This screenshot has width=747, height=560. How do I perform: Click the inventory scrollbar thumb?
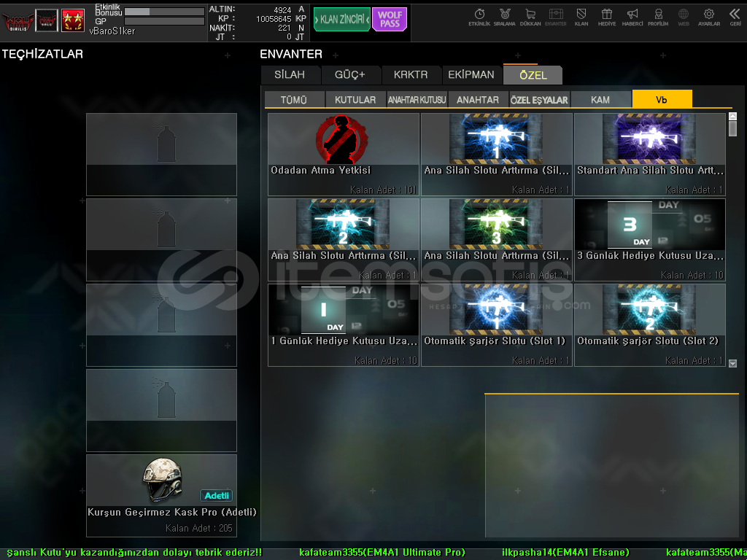point(732,128)
